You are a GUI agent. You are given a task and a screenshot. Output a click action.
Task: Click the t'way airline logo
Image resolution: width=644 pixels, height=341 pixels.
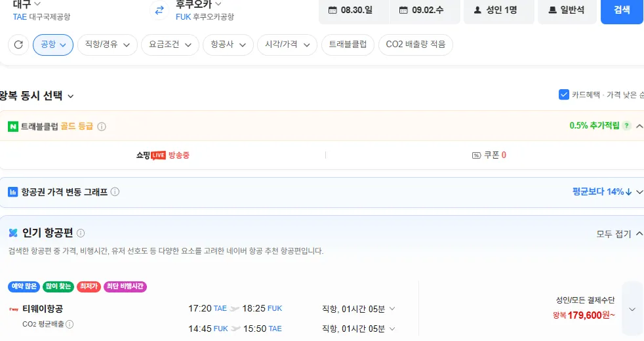[x=14, y=309]
